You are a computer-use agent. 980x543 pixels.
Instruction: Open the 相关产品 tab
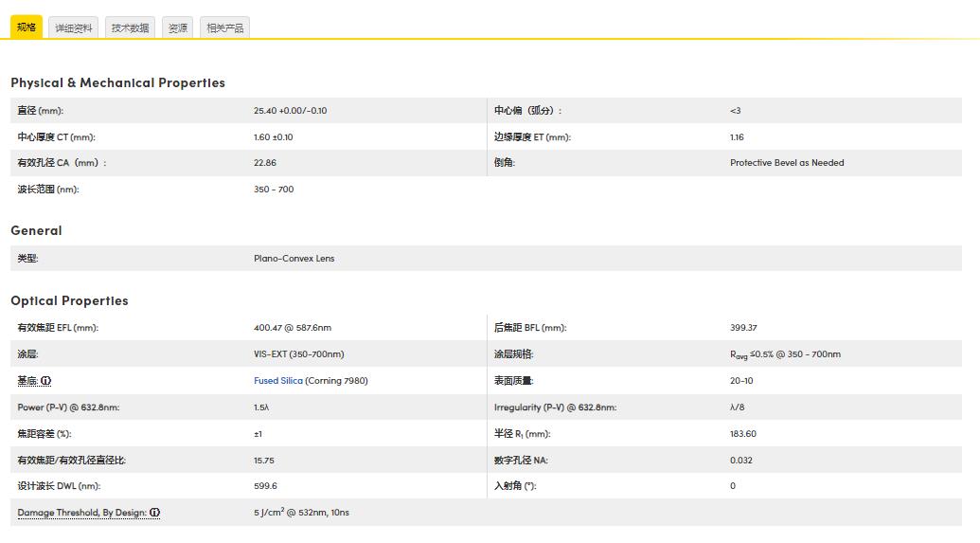[225, 28]
